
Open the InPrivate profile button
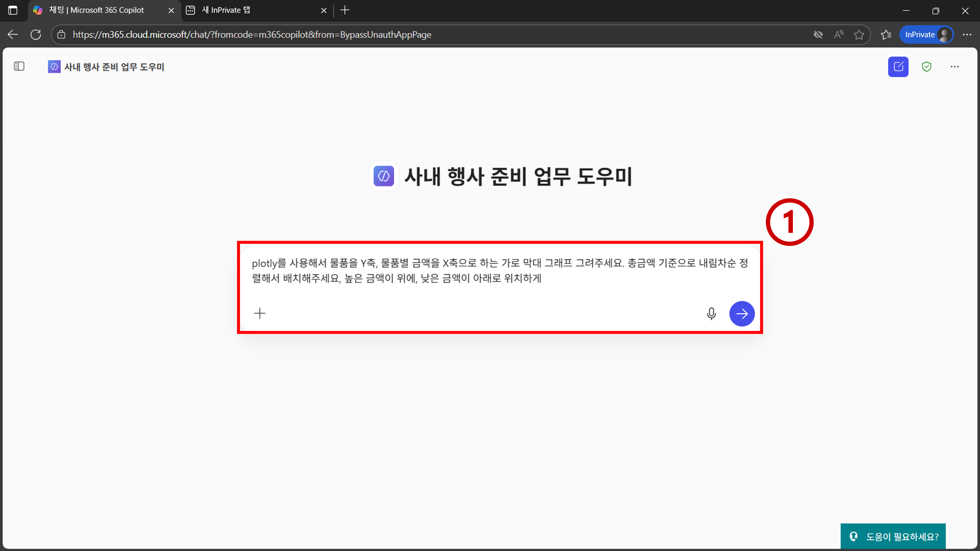tap(926, 35)
